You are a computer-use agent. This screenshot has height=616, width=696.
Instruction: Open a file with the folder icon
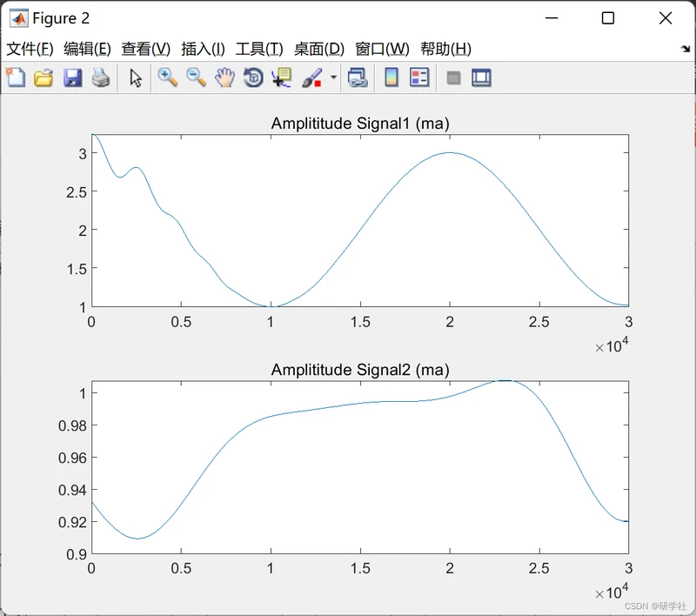43,77
